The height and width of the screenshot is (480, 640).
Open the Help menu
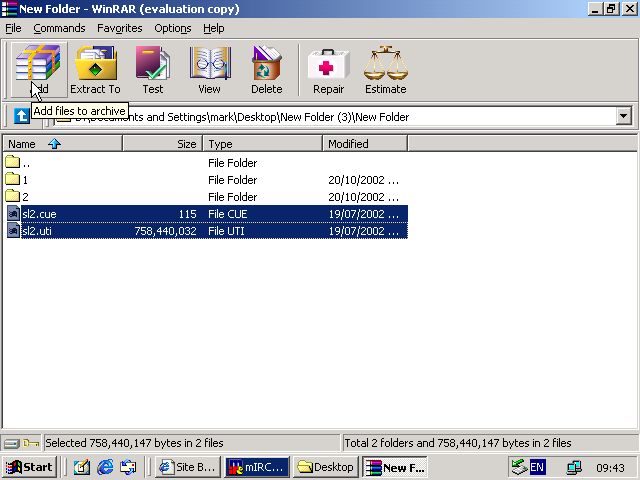(214, 28)
